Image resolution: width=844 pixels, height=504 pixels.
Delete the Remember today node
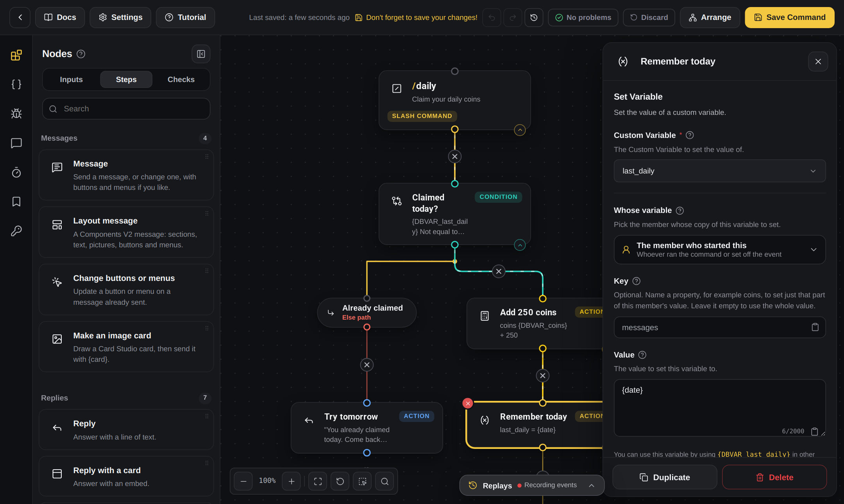(x=774, y=477)
